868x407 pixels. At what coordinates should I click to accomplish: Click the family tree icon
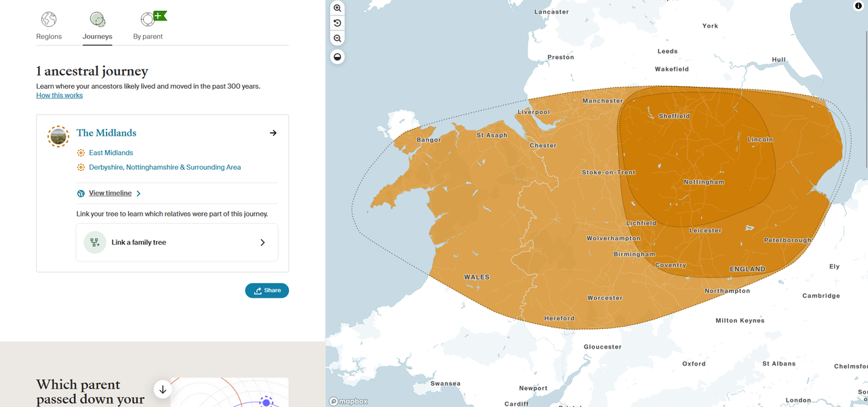(95, 242)
